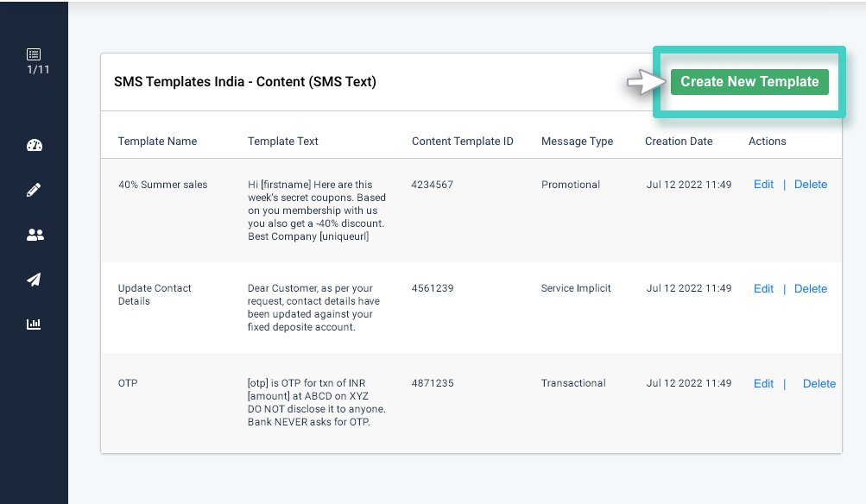
Task: Open the contacts people icon in sidebar
Action: coord(34,235)
